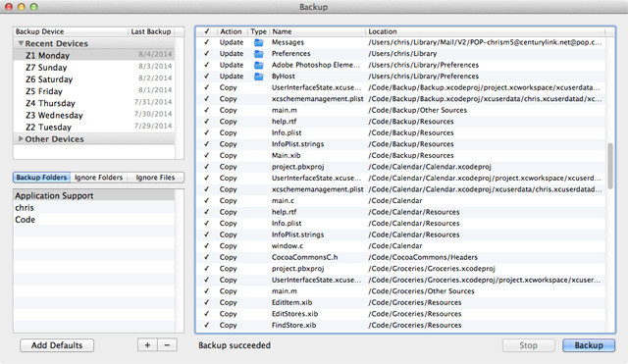Toggle the checkmark for window.c row
628x364 pixels.
[x=207, y=245]
